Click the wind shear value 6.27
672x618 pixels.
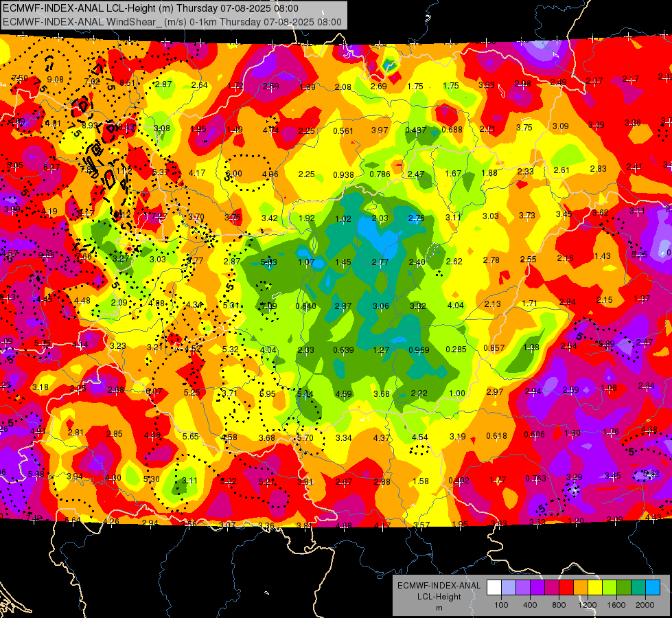click(51, 168)
